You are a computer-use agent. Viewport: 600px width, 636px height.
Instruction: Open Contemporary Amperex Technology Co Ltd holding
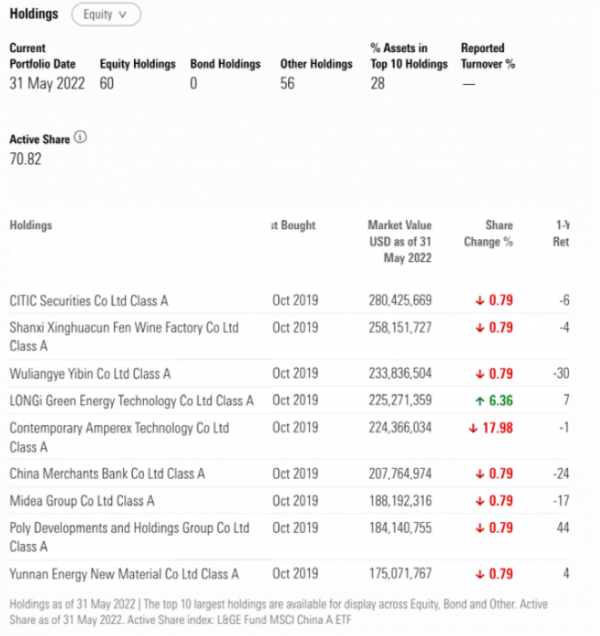coord(119,437)
